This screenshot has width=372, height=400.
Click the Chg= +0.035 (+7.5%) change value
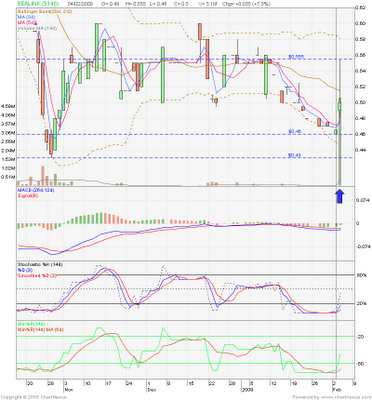coord(247,4)
